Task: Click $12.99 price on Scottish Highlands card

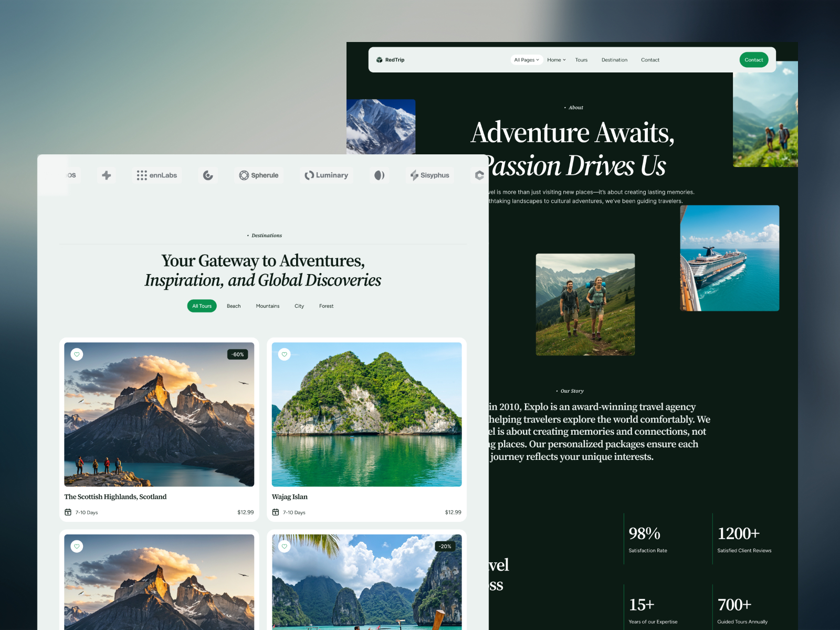Action: point(246,512)
